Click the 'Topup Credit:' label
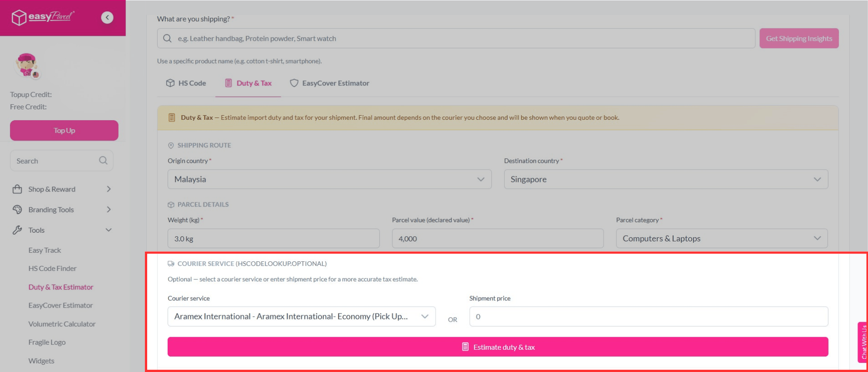 coord(31,94)
